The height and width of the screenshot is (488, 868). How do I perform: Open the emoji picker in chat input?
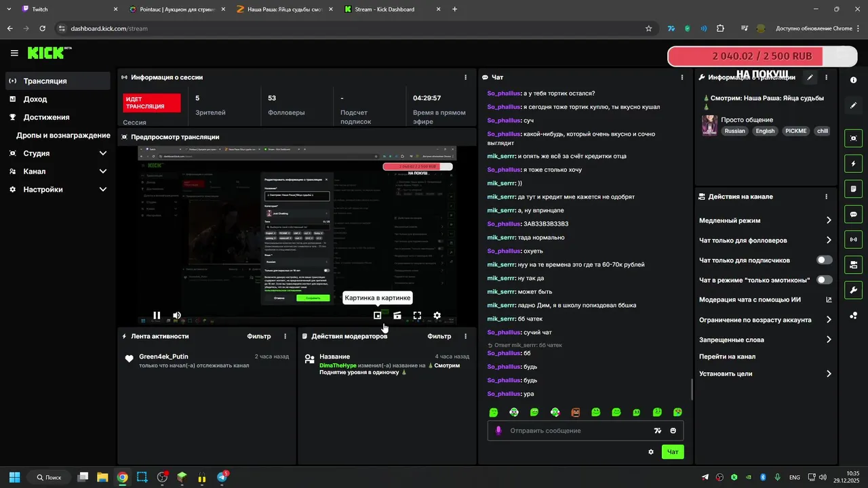click(673, 430)
